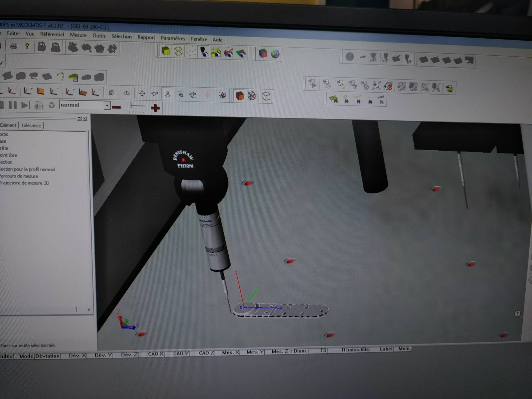532x399 pixels.
Task: Click the red plus button
Action: coord(155,108)
